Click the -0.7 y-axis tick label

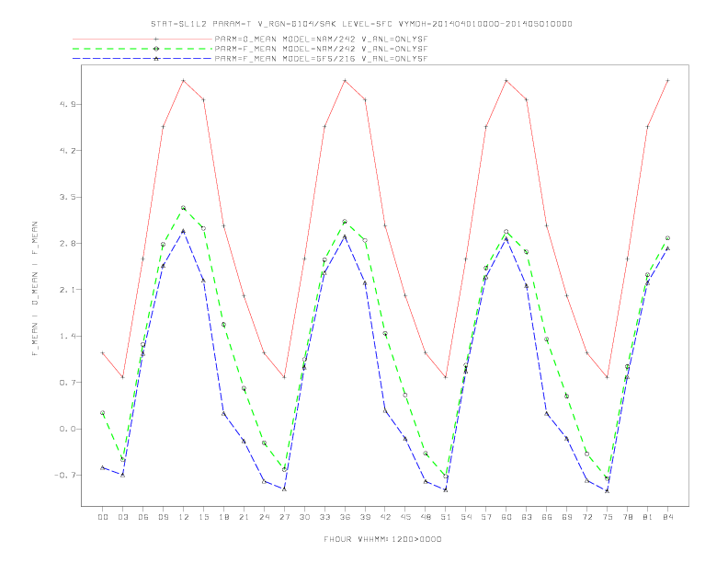click(65, 476)
